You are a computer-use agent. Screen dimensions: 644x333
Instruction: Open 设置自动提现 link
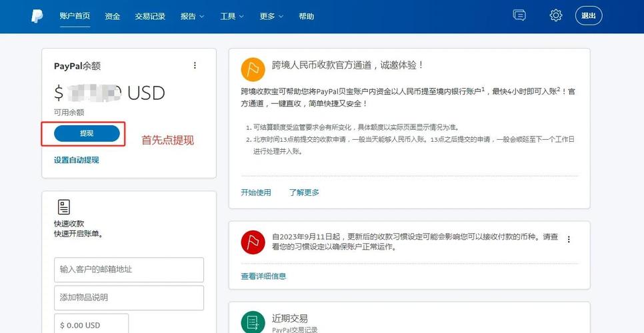coord(77,160)
